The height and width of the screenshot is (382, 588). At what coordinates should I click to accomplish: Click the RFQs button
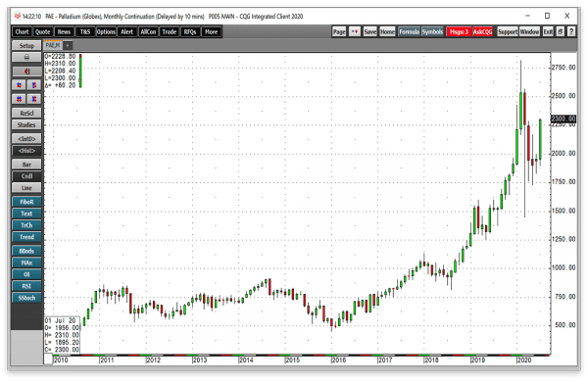pos(190,32)
